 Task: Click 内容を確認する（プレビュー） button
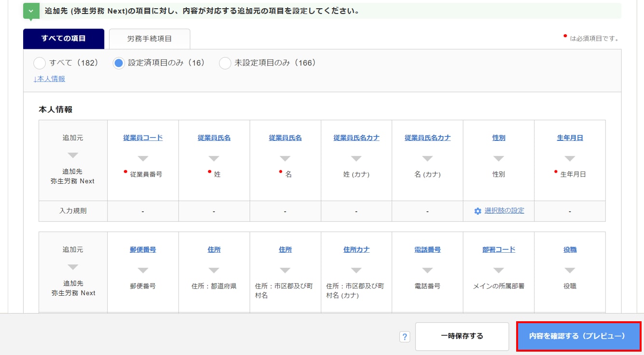click(579, 336)
